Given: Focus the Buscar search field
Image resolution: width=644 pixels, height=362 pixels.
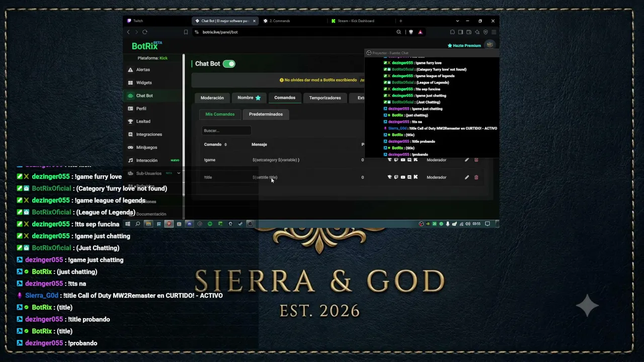Looking at the screenshot, I should tap(226, 131).
